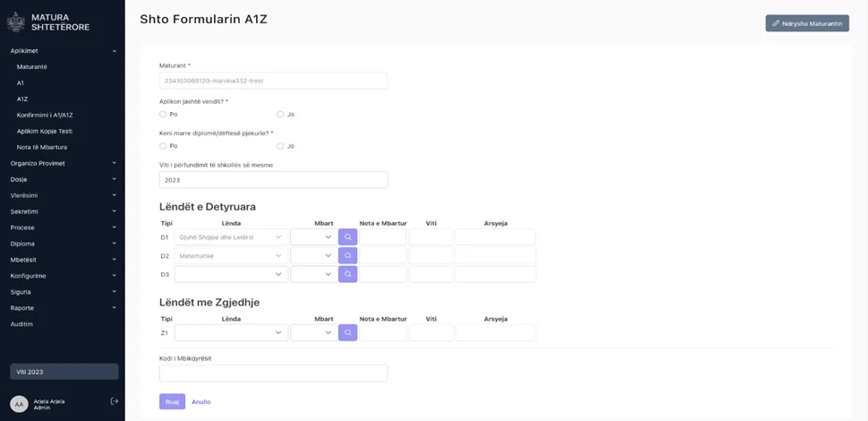Viewport: 868px width, 421px height.
Task: Open the D1 Lënda dropdown
Action: click(x=232, y=237)
